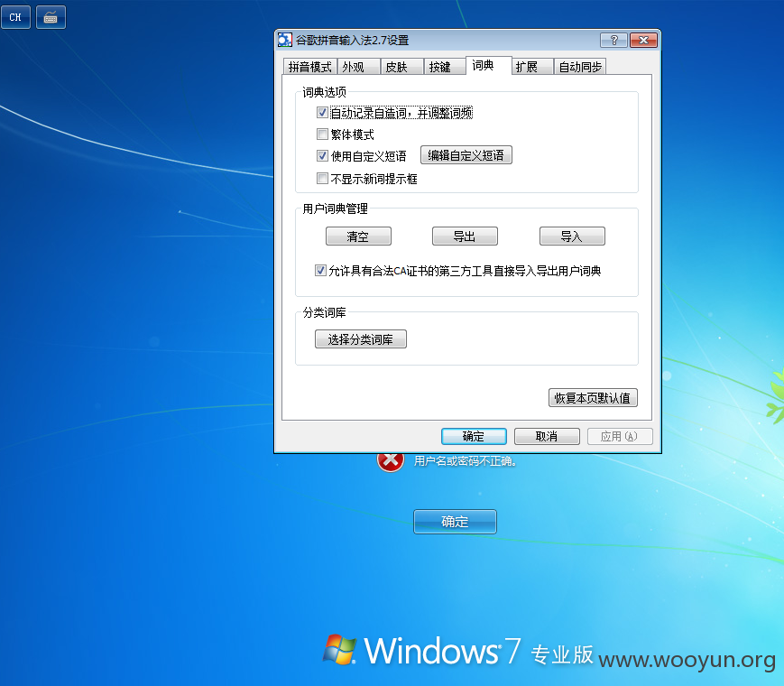Select the 词典 tab
The height and width of the screenshot is (686, 784).
tap(488, 66)
